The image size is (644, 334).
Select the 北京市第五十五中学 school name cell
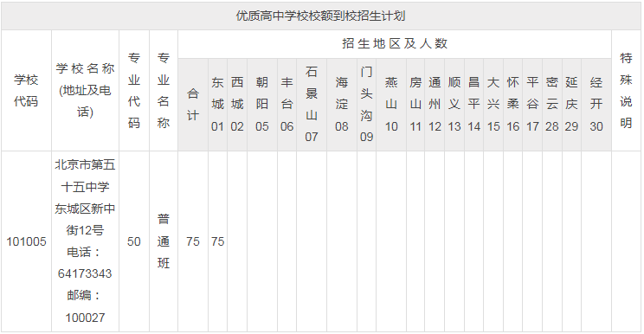[x=85, y=241]
